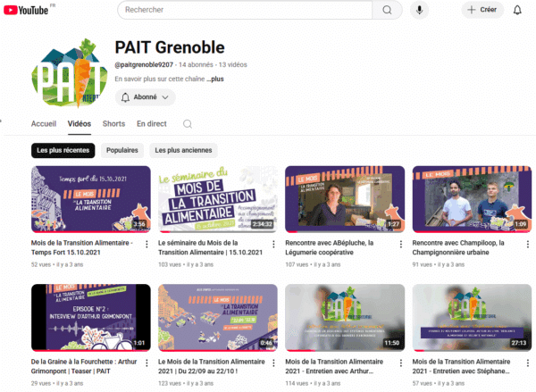The width and height of the screenshot is (536, 392).
Task: Open title Le séminaire du Mois de la Transition
Action: click(210, 247)
